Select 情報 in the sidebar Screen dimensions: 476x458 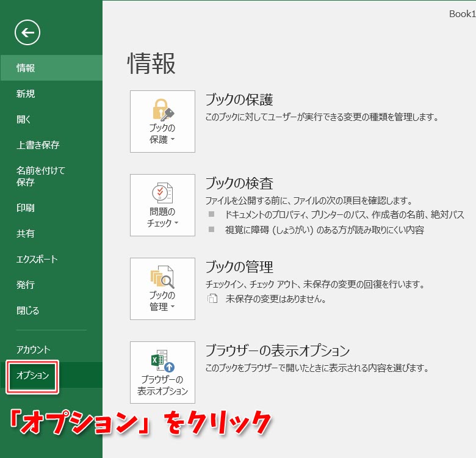(51, 68)
